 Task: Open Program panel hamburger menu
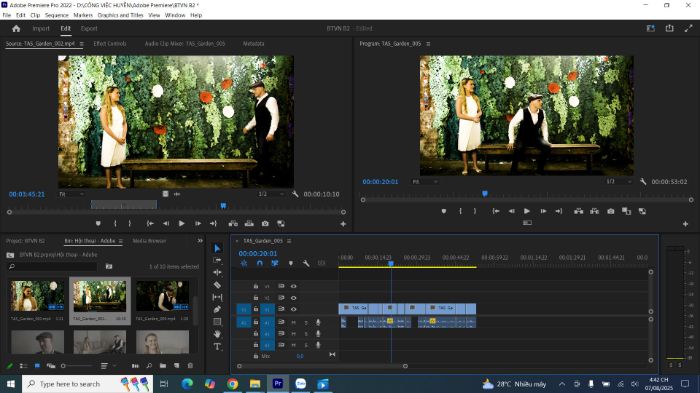[x=428, y=44]
